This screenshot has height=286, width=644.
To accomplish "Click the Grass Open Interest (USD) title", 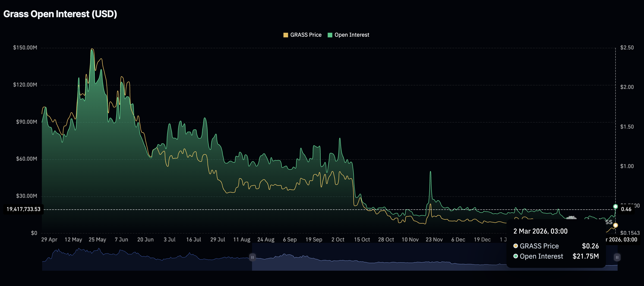I will click(60, 14).
